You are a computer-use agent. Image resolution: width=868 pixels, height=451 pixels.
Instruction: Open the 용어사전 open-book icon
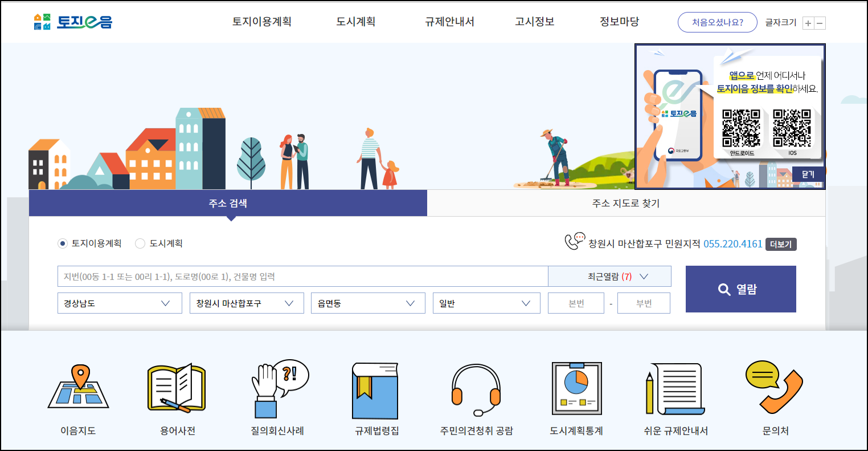[x=177, y=388]
